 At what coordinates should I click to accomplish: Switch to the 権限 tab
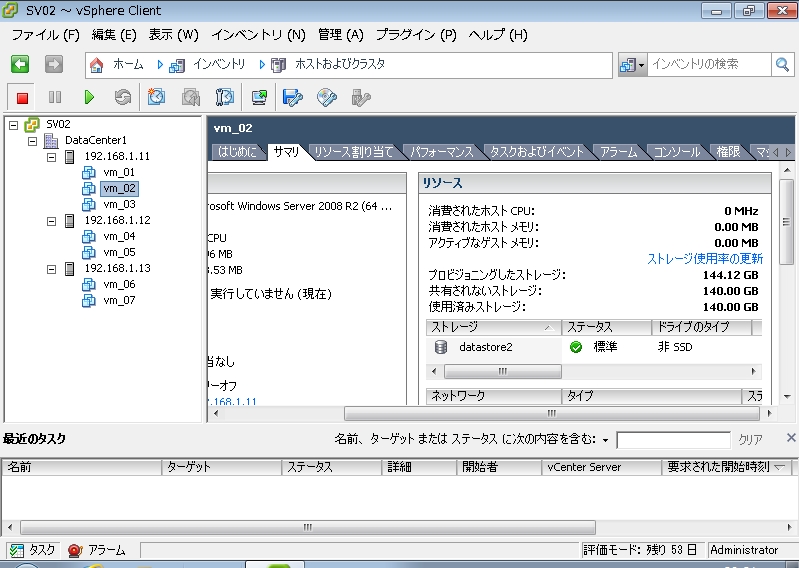(x=728, y=152)
